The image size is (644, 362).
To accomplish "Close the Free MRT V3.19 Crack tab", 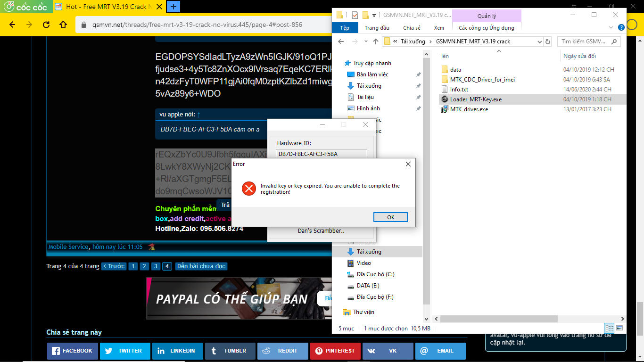I will 159,7.
